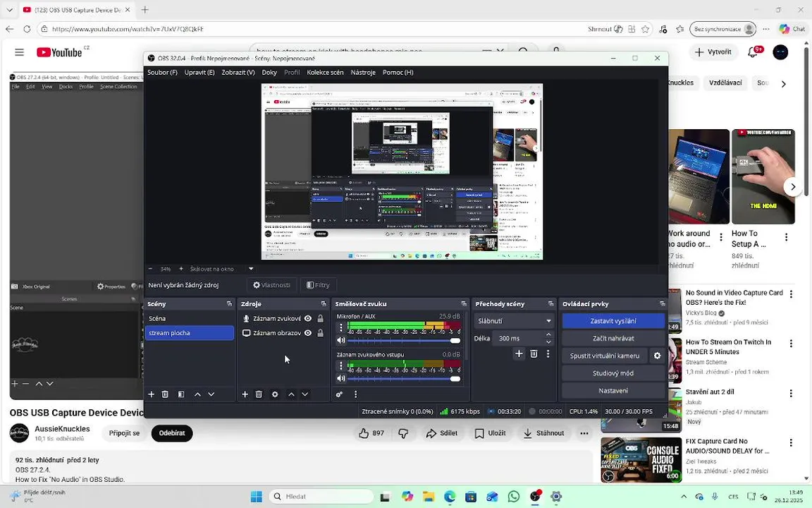Open YouTube hamburger guide menu
812x508 pixels.
[x=19, y=52]
